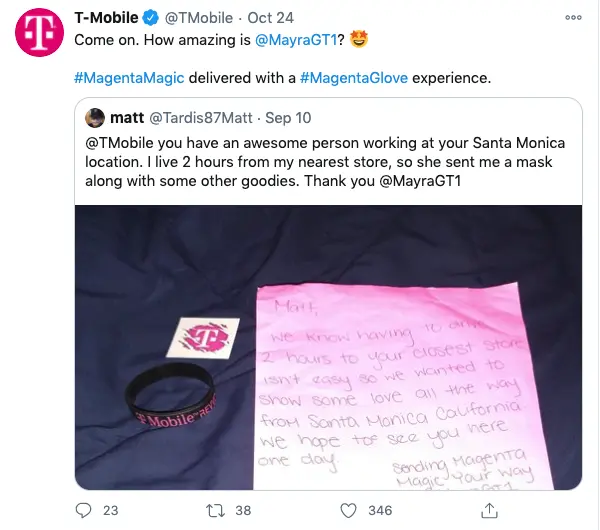Viewport: 600px width, 530px height.
Task: Open the #MagentaGlove hashtag
Action: 354,78
